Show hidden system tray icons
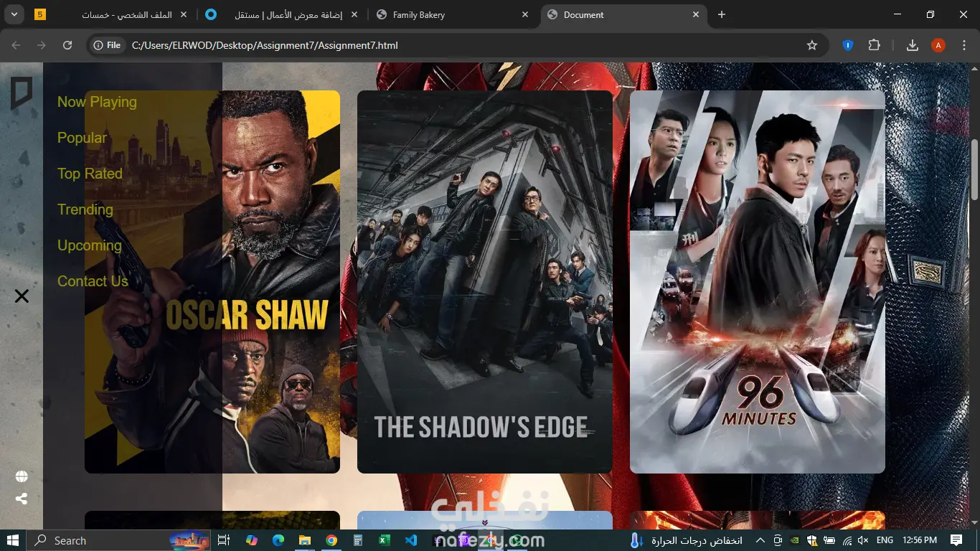The image size is (980, 551). 760,540
